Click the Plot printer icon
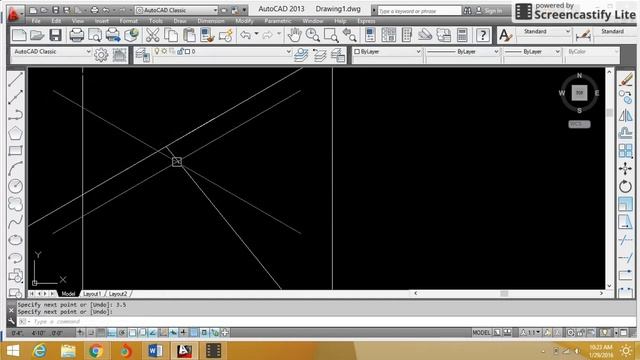 (76, 35)
